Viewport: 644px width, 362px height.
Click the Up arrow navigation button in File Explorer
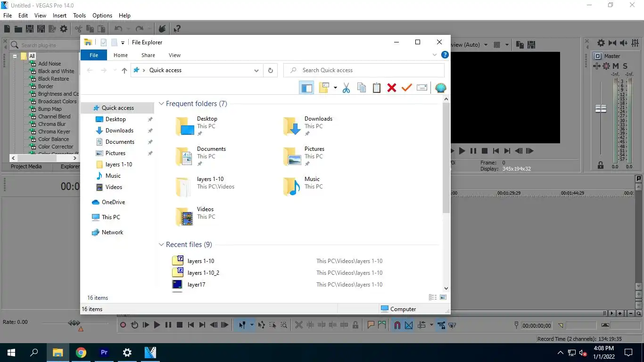[124, 70]
